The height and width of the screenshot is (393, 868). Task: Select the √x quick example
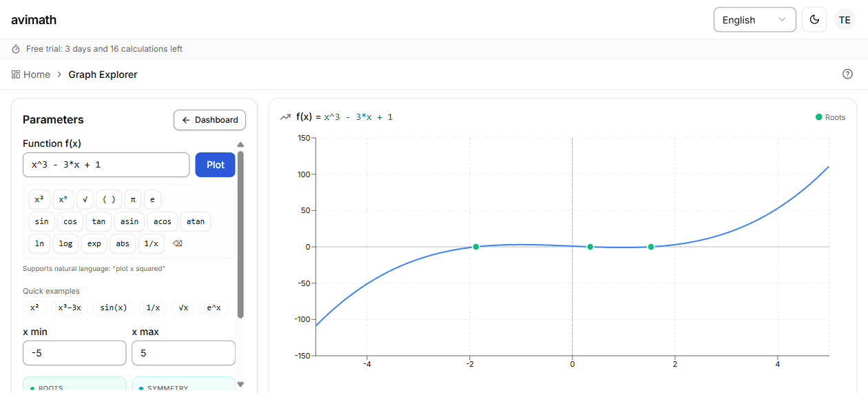tap(183, 308)
